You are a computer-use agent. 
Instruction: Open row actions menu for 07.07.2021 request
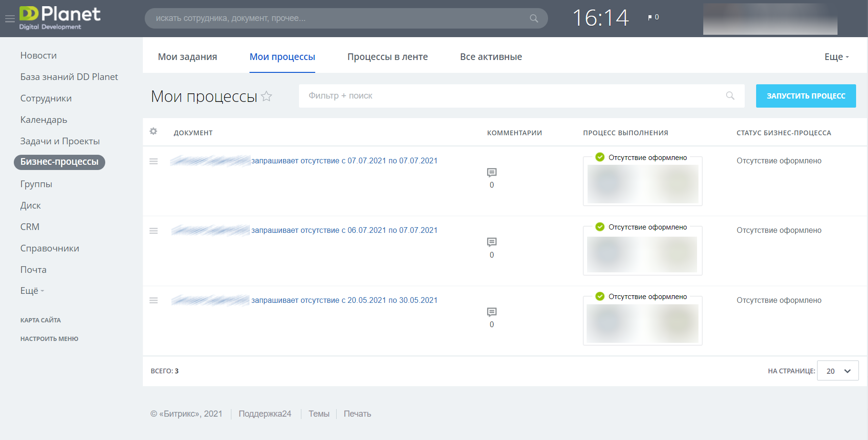tap(153, 161)
